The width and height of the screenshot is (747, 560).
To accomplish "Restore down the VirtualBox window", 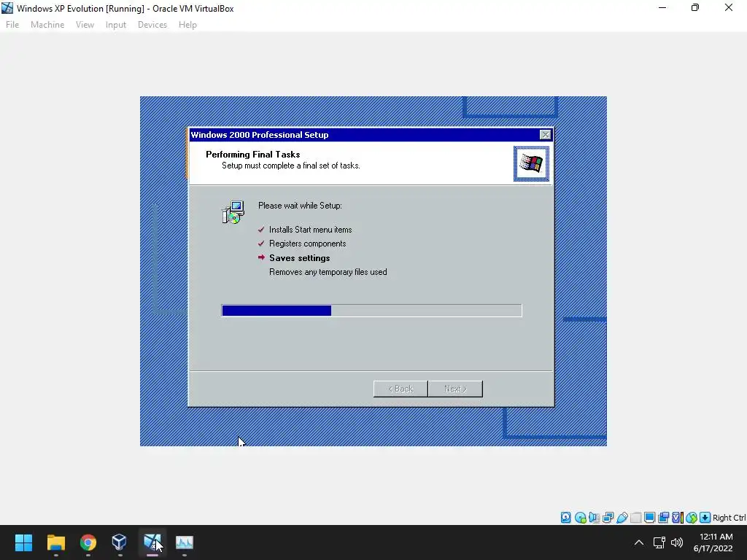I will [695, 7].
